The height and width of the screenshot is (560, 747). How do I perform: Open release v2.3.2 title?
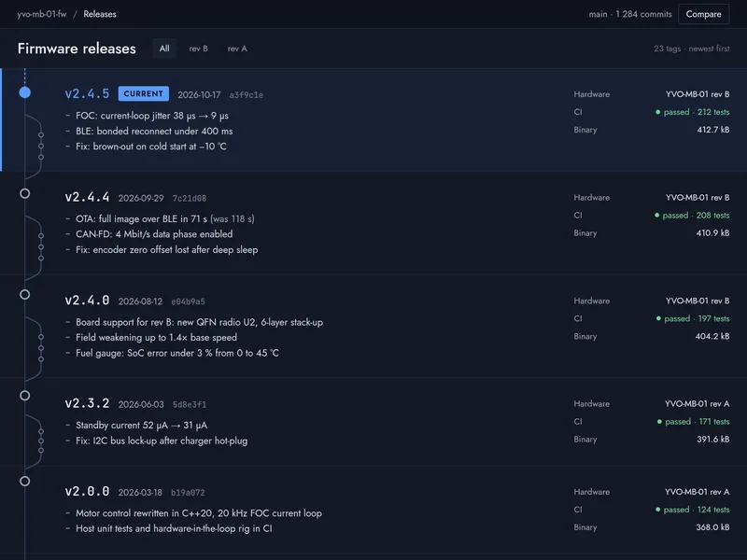(x=87, y=403)
